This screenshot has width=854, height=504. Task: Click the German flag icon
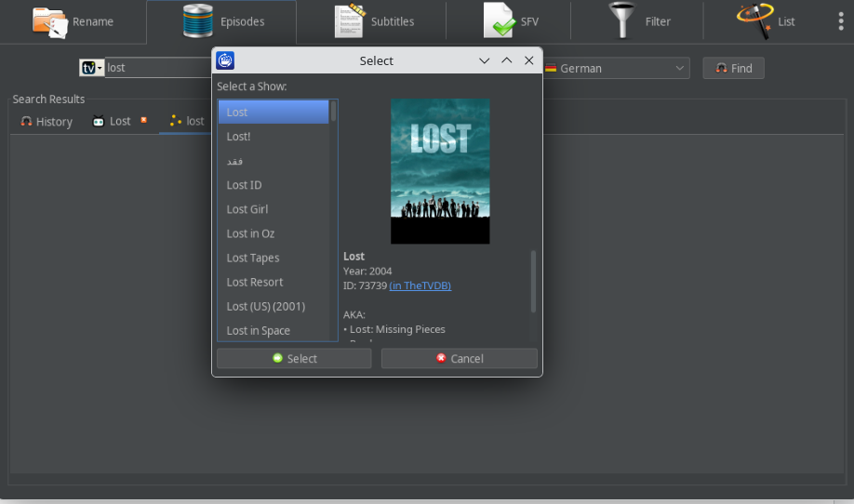click(x=551, y=69)
